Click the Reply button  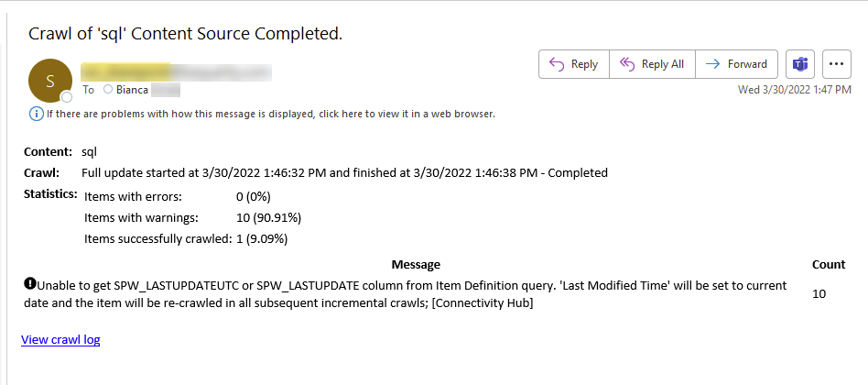573,64
